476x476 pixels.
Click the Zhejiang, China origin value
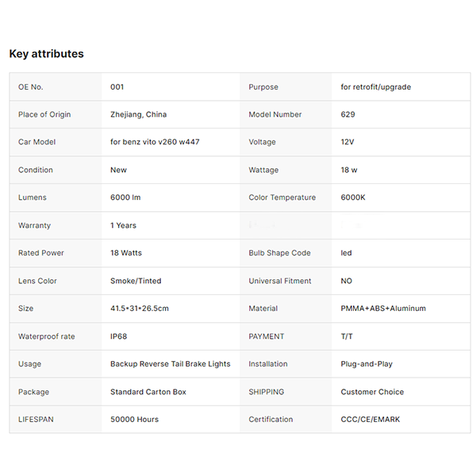pos(138,115)
